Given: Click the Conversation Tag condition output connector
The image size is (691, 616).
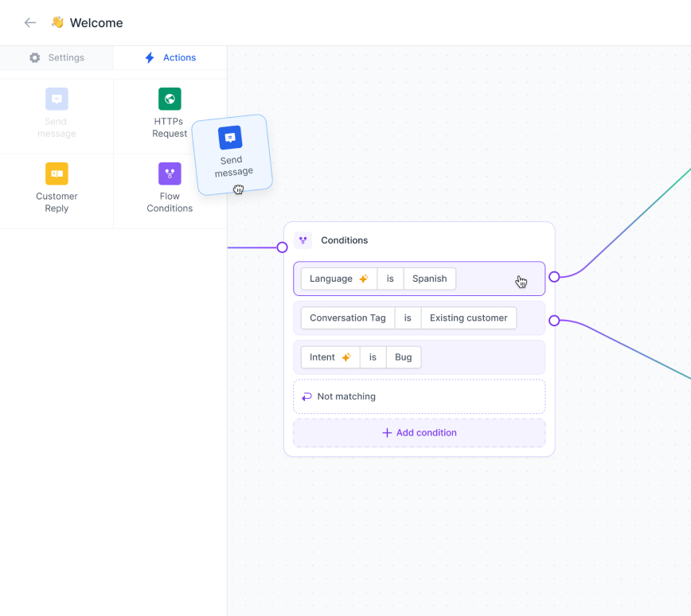Looking at the screenshot, I should pyautogui.click(x=554, y=321).
